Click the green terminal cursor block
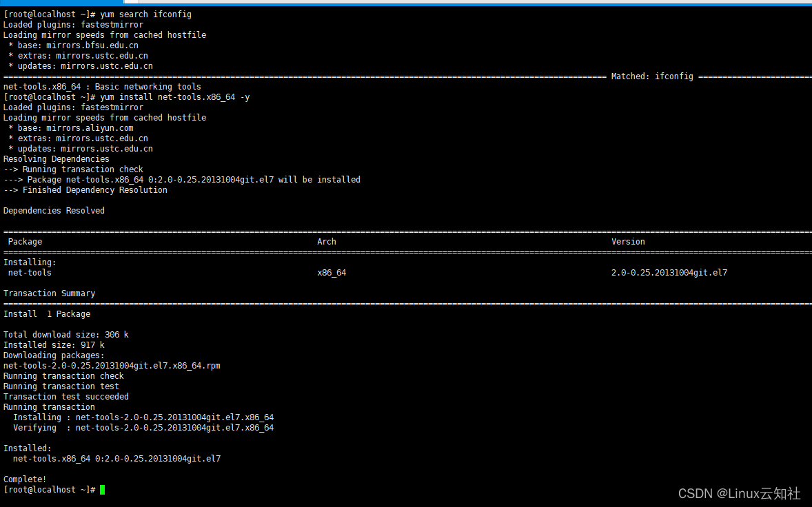 pyautogui.click(x=101, y=489)
